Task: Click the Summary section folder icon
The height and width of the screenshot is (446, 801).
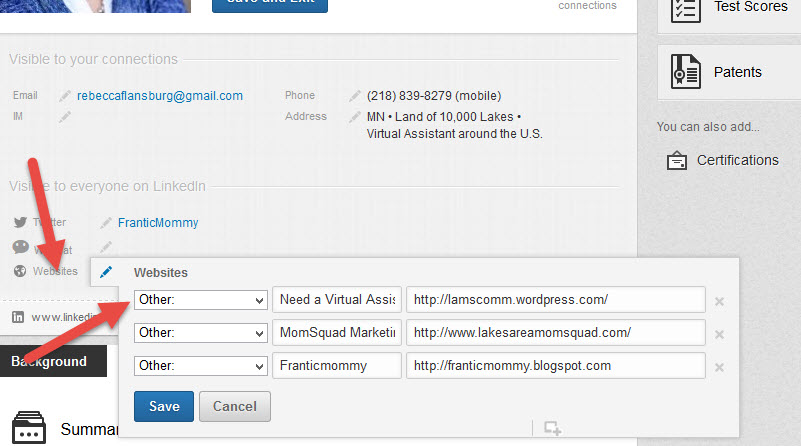Action: (x=29, y=427)
